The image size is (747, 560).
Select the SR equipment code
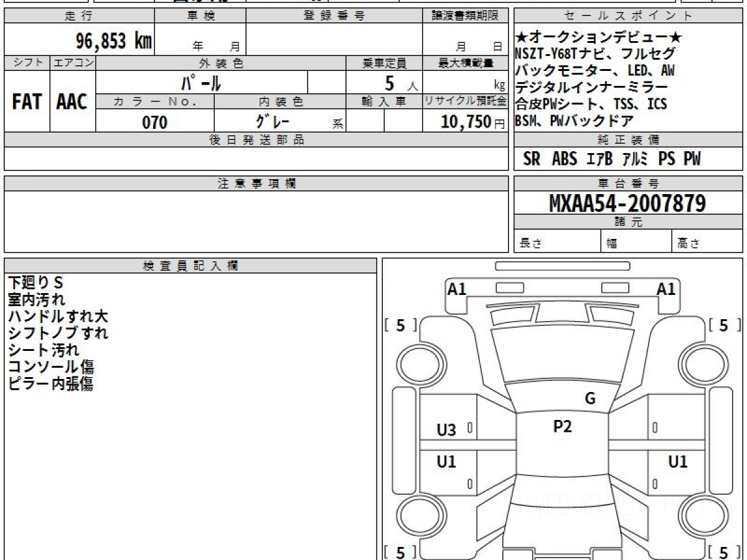(x=532, y=159)
